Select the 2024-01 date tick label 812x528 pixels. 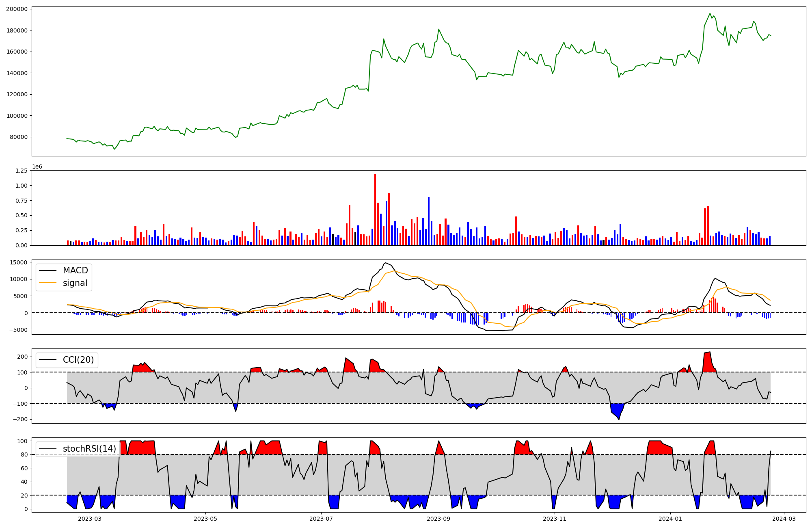tap(670, 518)
